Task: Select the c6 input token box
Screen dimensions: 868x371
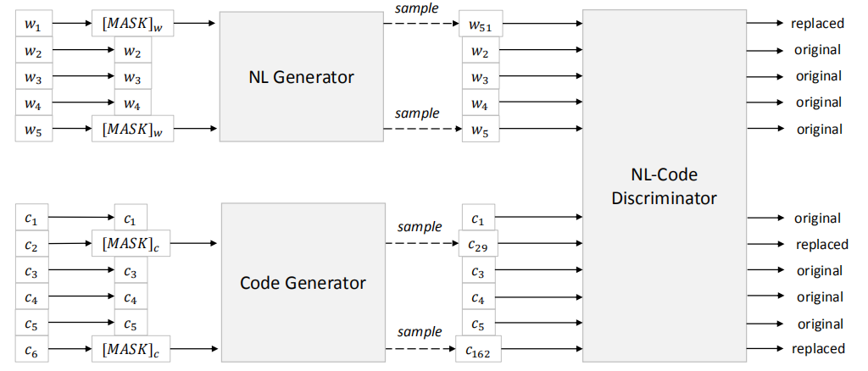Action: pos(31,350)
